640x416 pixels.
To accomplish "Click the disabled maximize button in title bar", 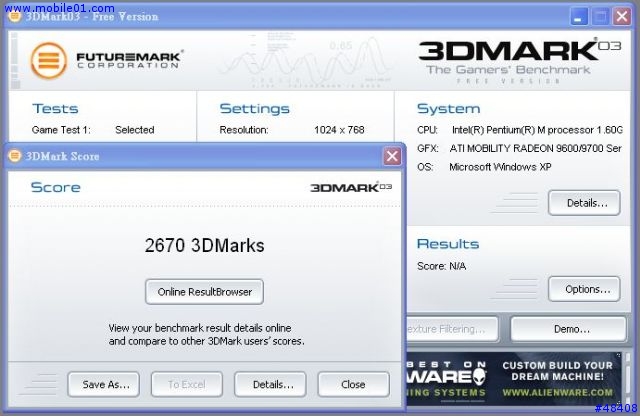I will (x=600, y=17).
